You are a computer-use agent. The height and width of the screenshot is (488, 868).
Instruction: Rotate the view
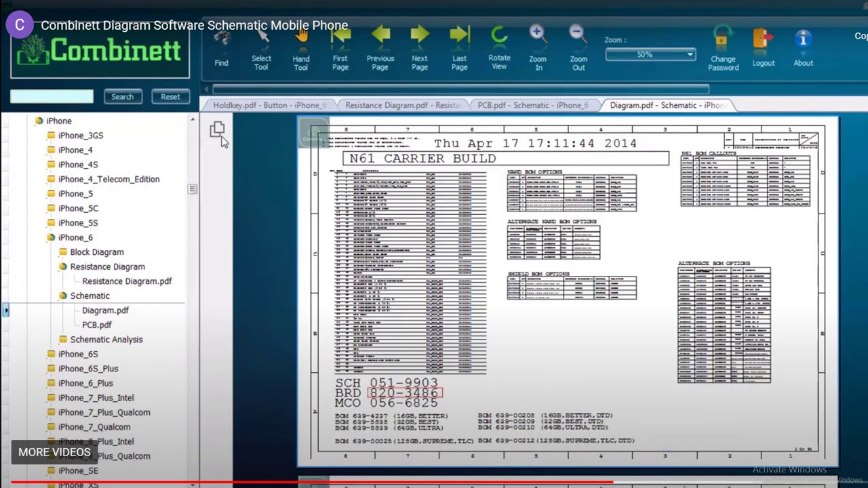[x=499, y=49]
